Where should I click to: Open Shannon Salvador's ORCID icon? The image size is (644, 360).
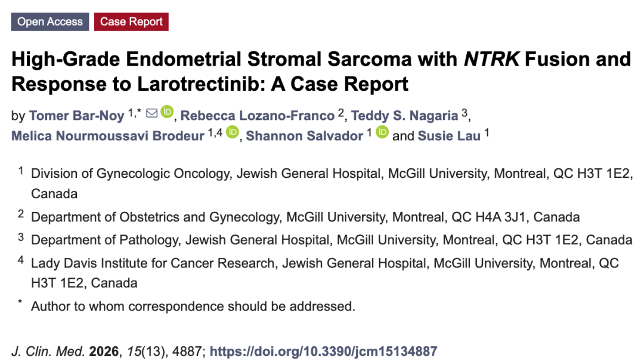click(382, 132)
